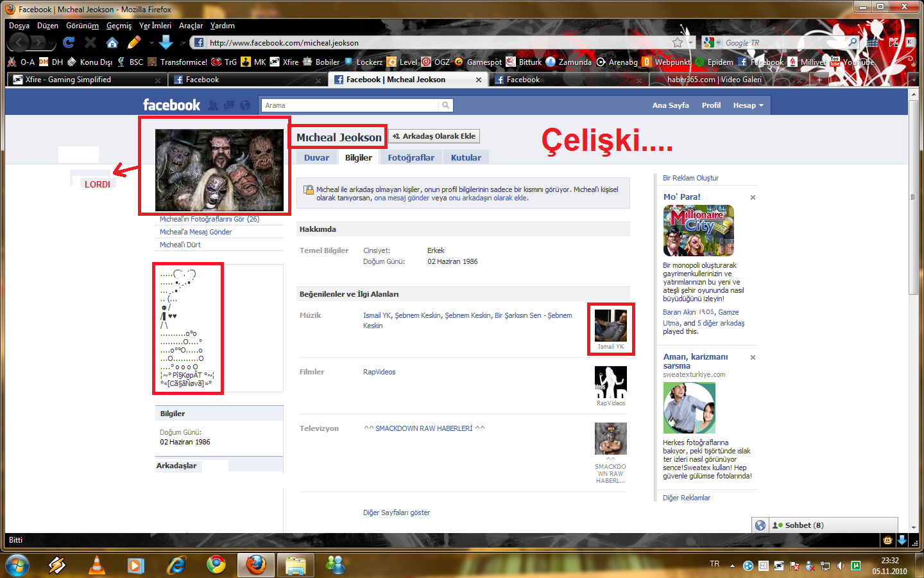The height and width of the screenshot is (578, 924).
Task: Open the Millionaire City ad image
Action: (698, 231)
